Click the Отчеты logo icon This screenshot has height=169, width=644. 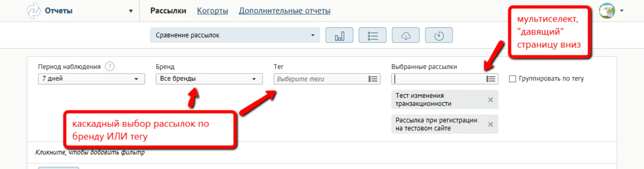pos(33,11)
